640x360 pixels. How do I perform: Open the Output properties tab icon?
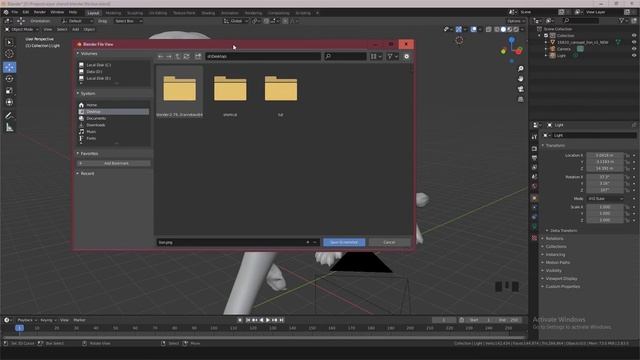click(x=534, y=158)
